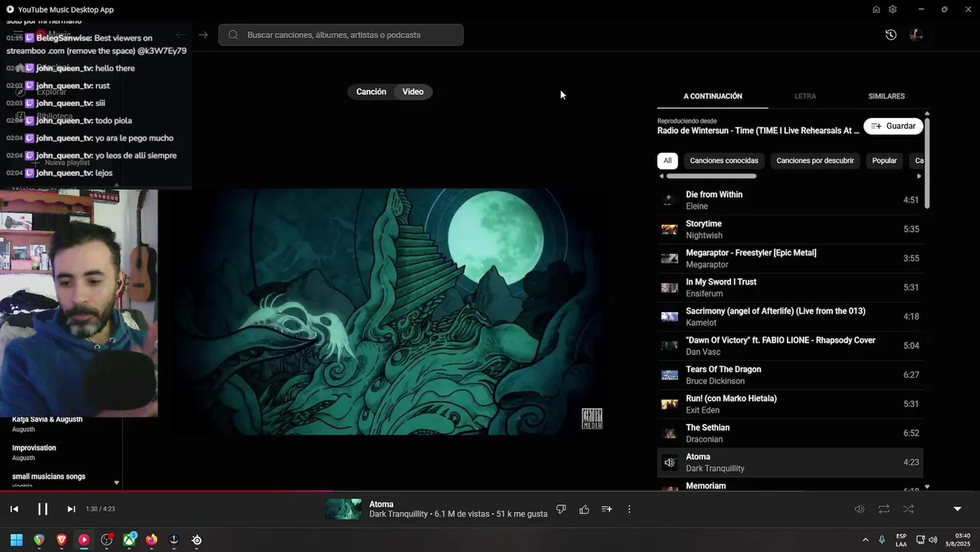The height and width of the screenshot is (552, 980).
Task: Open the settings gear in title bar
Action: 893,9
